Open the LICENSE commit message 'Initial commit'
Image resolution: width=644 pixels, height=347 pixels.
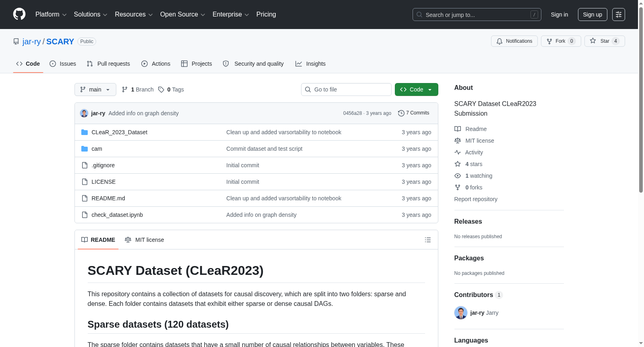pyautogui.click(x=243, y=182)
